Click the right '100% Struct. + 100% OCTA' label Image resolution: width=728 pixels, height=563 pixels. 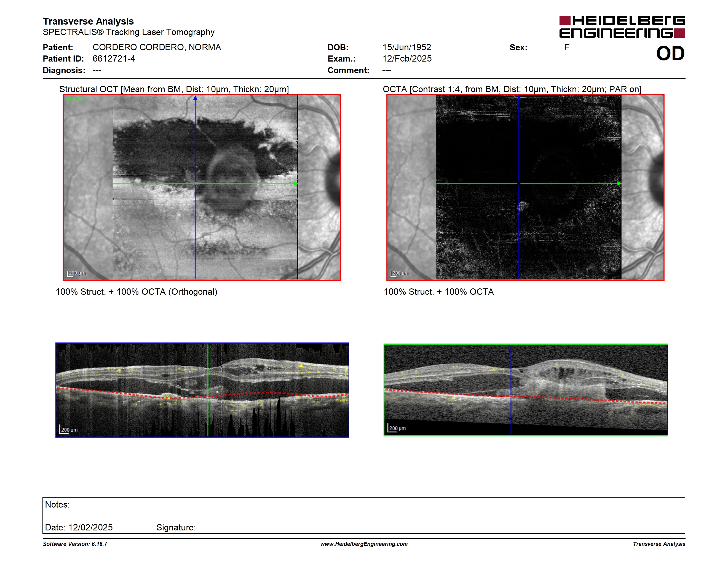pyautogui.click(x=439, y=292)
